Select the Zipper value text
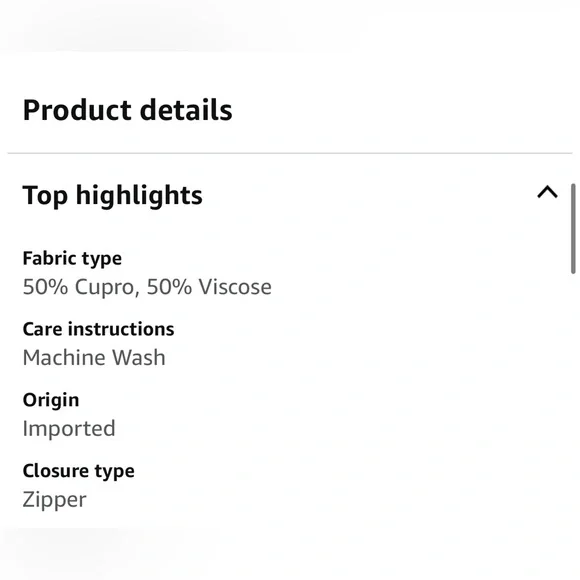The width and height of the screenshot is (580, 580). click(54, 500)
